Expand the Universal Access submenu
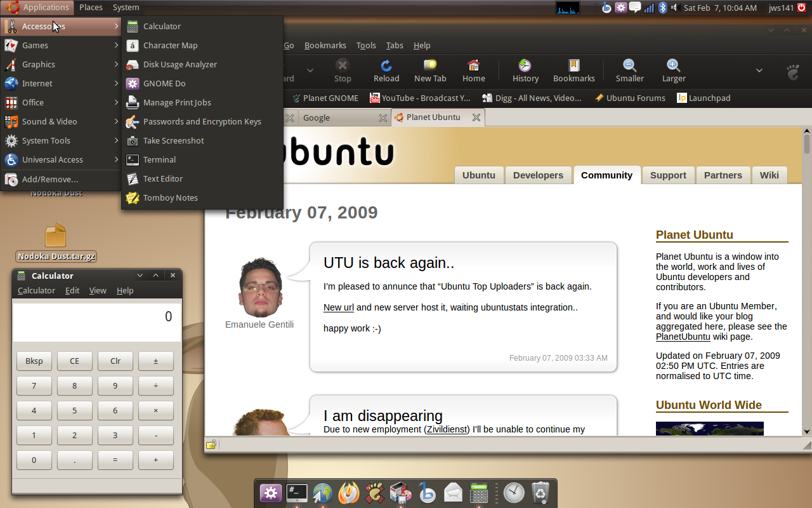Image resolution: width=812 pixels, height=508 pixels. (x=60, y=159)
